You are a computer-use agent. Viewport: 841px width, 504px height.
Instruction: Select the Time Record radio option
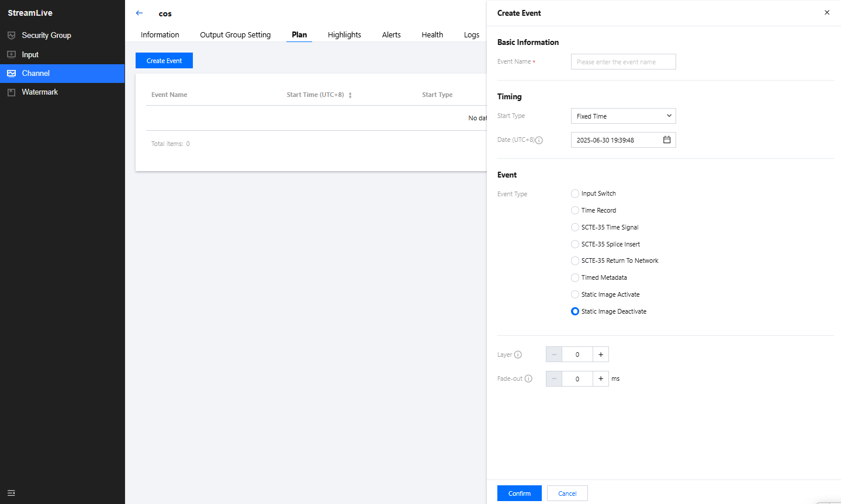point(575,210)
